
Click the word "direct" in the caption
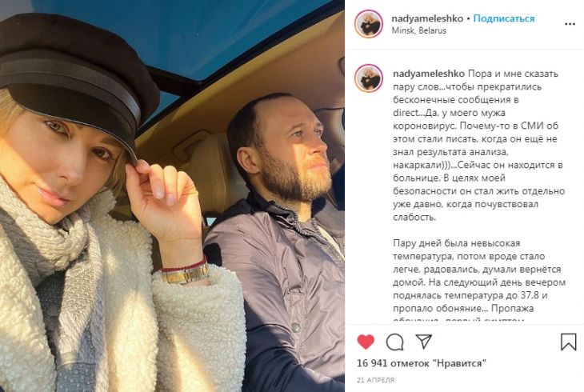[x=404, y=113]
